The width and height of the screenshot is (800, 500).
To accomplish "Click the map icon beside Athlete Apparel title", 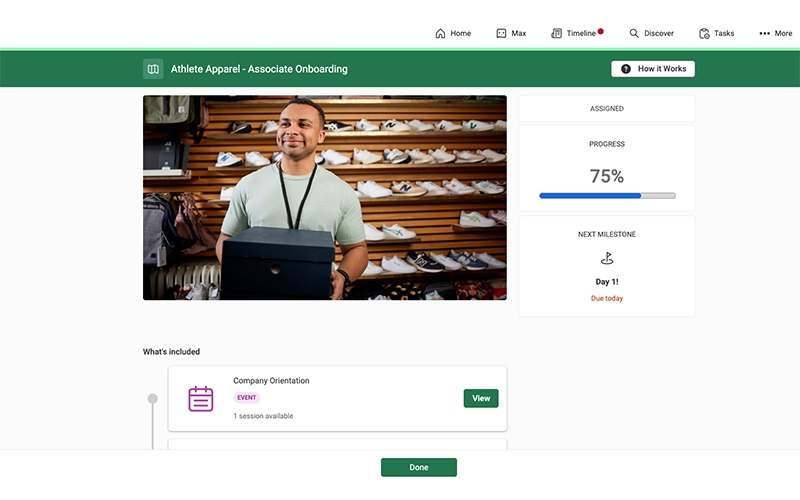I will [153, 69].
